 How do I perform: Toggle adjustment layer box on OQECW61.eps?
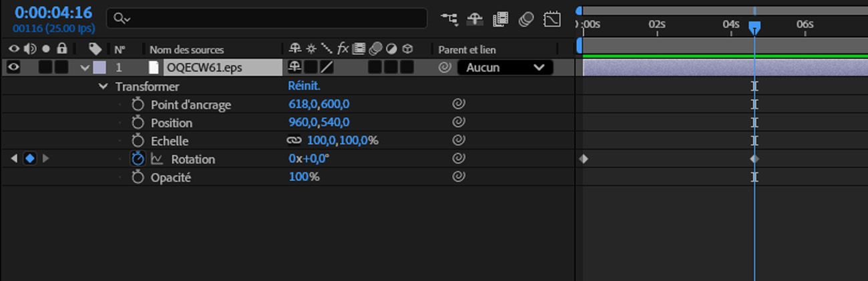(x=391, y=67)
